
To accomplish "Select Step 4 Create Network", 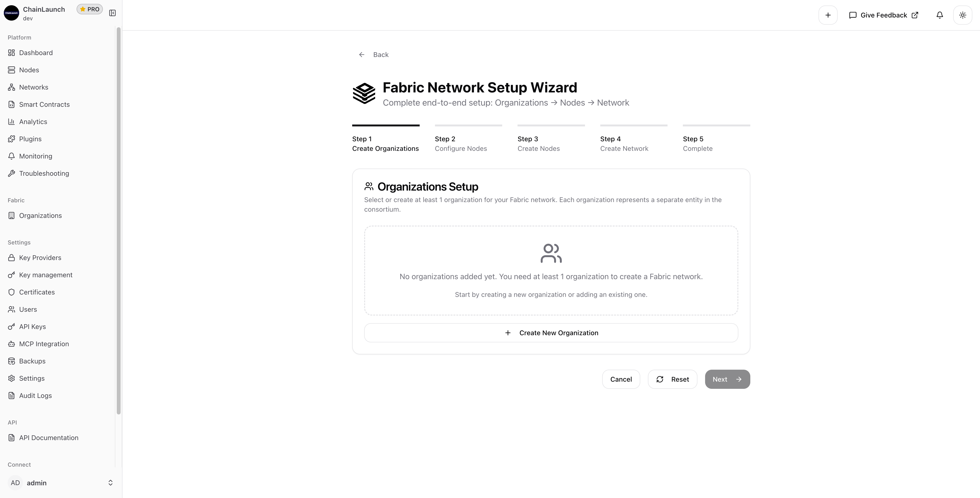I will [x=624, y=144].
